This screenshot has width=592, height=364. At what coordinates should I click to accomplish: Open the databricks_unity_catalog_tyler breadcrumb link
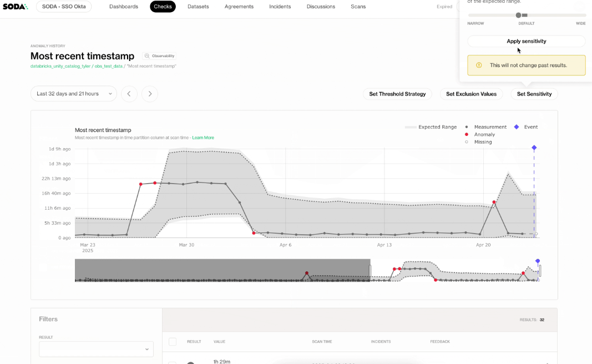pyautogui.click(x=60, y=66)
